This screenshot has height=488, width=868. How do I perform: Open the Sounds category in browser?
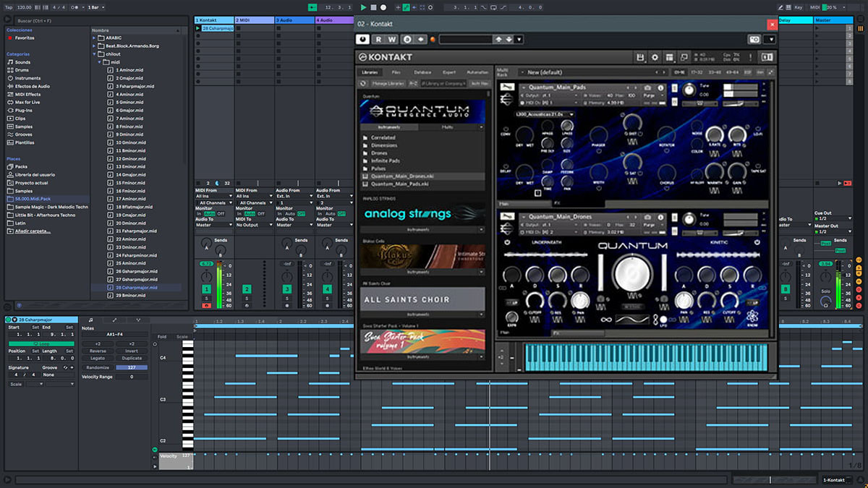[x=22, y=62]
